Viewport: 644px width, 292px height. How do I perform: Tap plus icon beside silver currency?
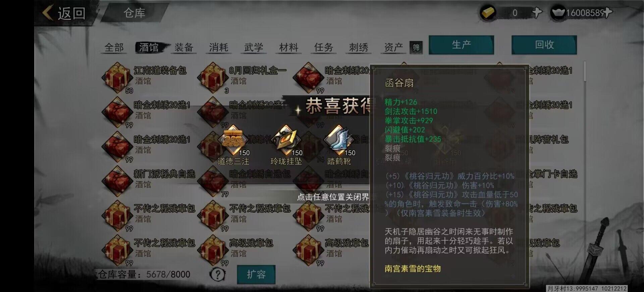pyautogui.click(x=608, y=13)
